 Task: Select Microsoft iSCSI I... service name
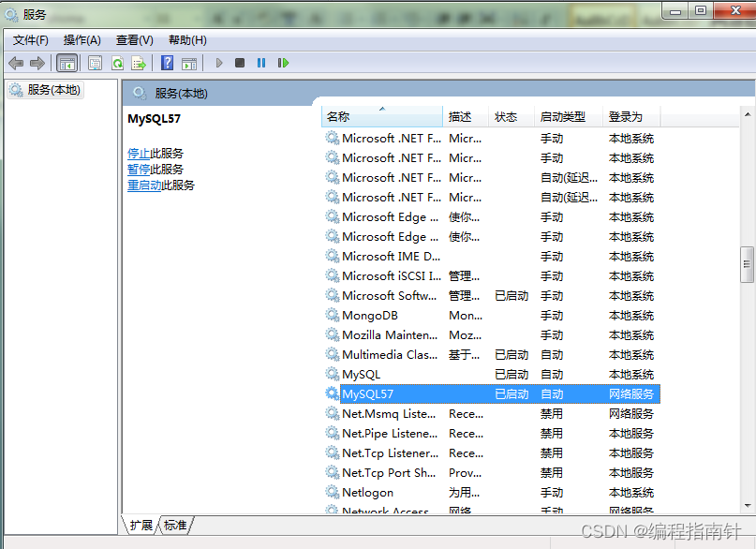pyautogui.click(x=392, y=275)
